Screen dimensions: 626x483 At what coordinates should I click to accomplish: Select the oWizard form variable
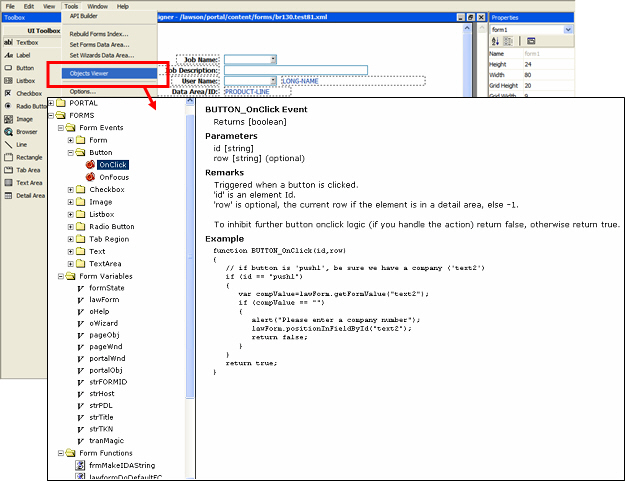tap(103, 323)
